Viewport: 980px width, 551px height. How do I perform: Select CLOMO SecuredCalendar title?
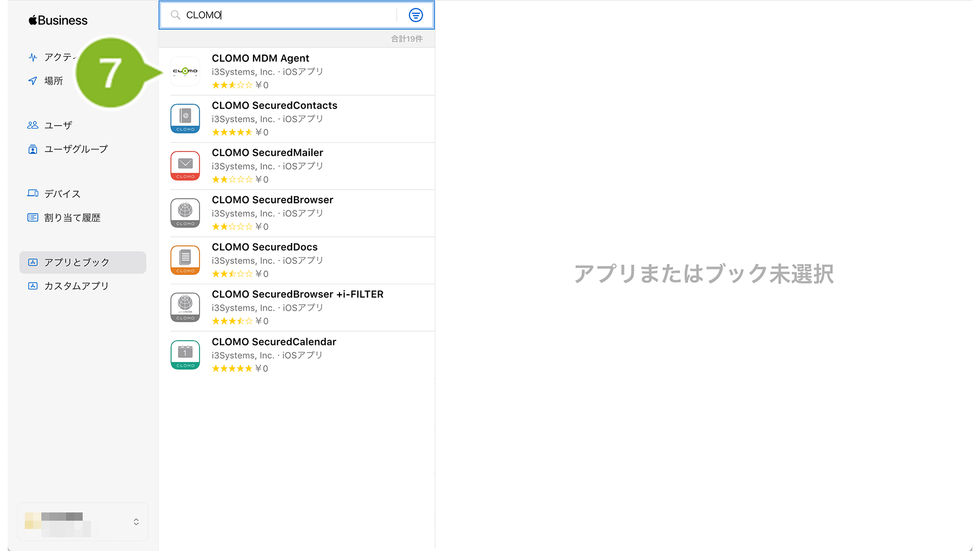274,342
